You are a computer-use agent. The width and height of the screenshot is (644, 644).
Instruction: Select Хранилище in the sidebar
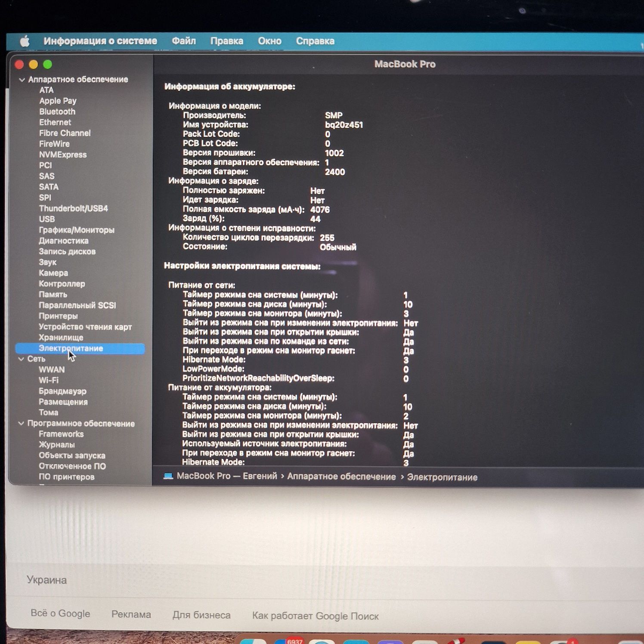(61, 337)
